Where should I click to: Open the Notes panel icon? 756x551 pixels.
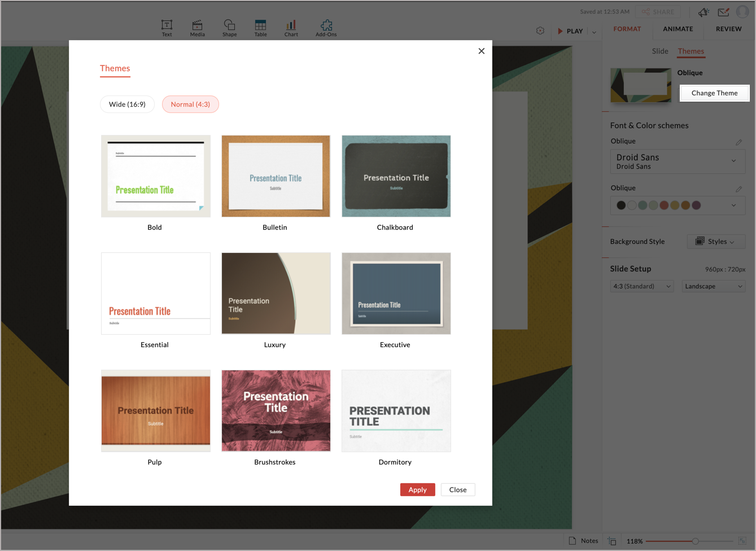[573, 541]
